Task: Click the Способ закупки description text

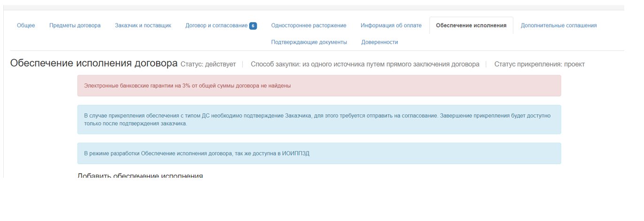Action: click(x=365, y=64)
